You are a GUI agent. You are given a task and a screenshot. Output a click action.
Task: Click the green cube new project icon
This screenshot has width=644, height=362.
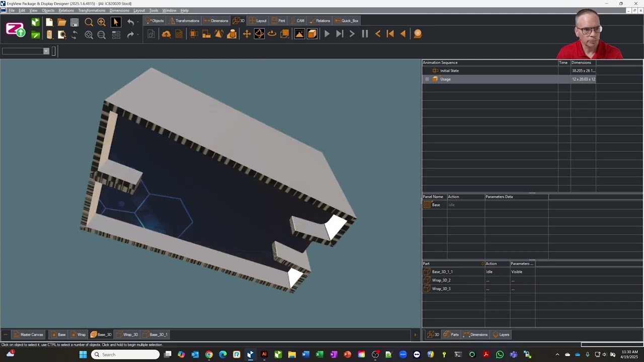[35, 22]
